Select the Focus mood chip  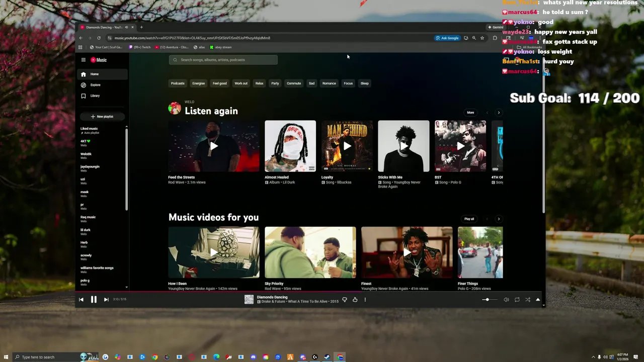[348, 83]
